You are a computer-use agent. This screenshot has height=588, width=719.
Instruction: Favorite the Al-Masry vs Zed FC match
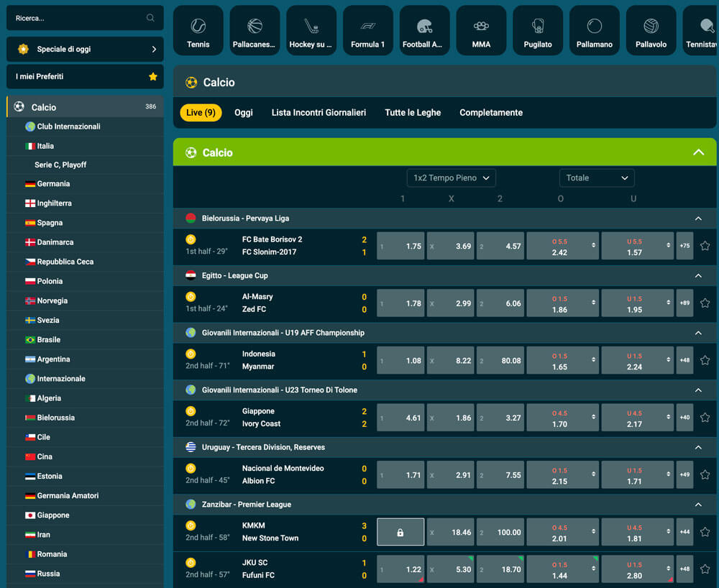coord(705,303)
